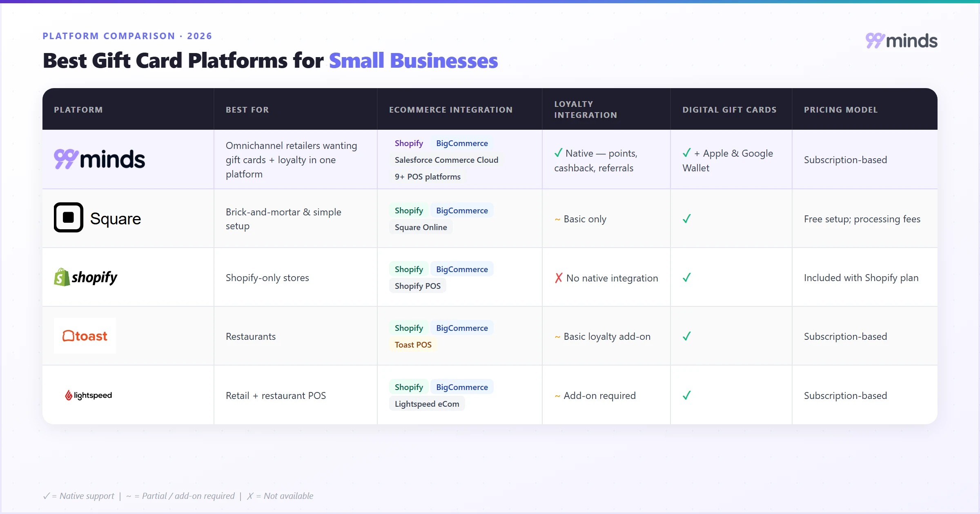The image size is (980, 514).
Task: Click the 'Small Businesses' highlighted title text
Action: click(x=413, y=61)
